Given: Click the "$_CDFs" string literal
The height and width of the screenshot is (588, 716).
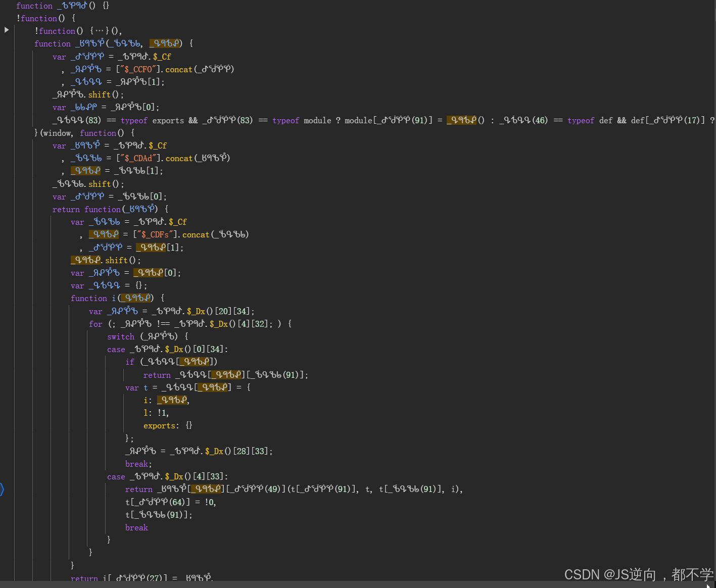Looking at the screenshot, I should [155, 234].
